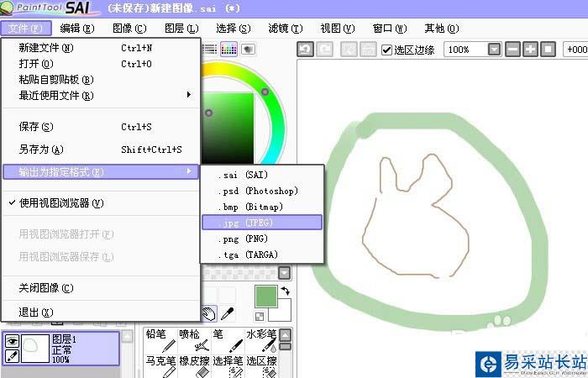Show the color sliders lines icon

coord(210,49)
